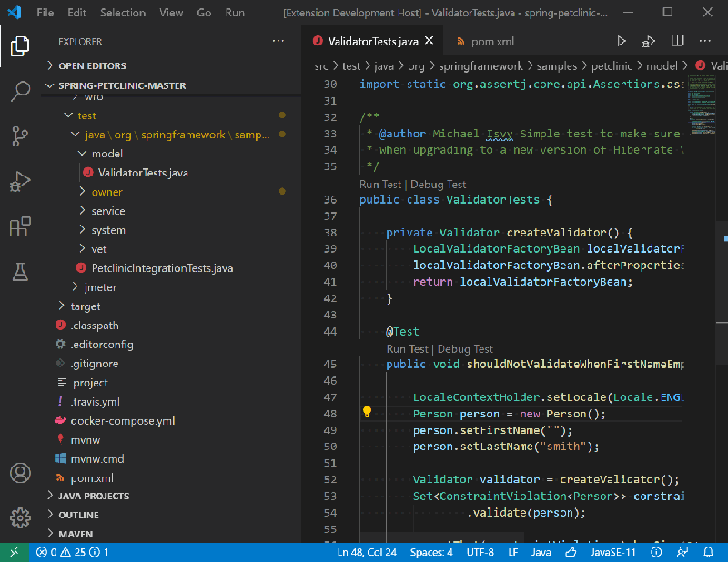Open the Source Control view
728x562 pixels.
click(x=20, y=135)
